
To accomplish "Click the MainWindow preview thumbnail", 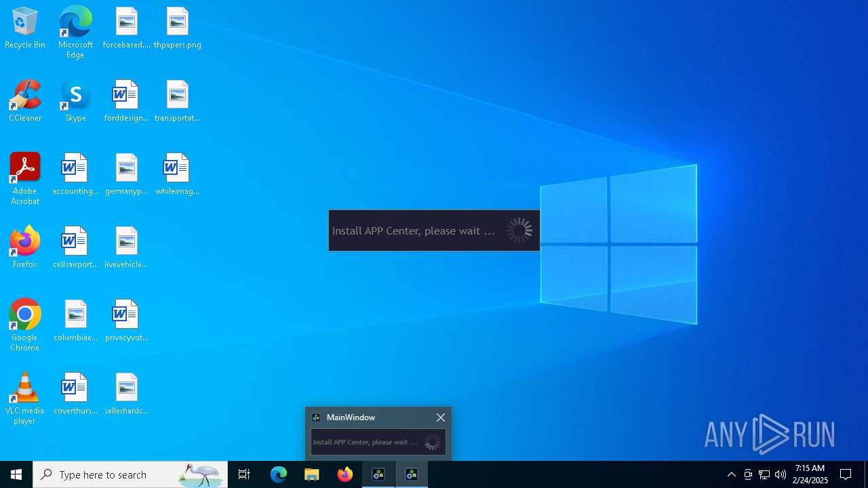I will click(378, 442).
